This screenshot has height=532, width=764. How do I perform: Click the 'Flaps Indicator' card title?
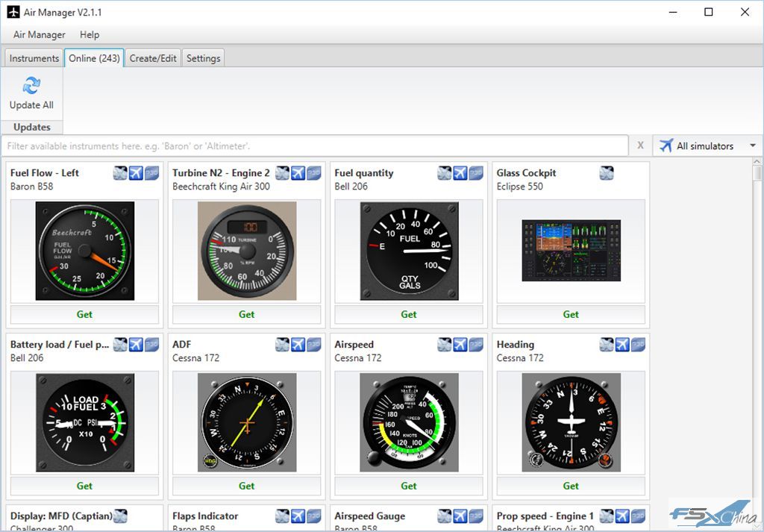pos(205,516)
